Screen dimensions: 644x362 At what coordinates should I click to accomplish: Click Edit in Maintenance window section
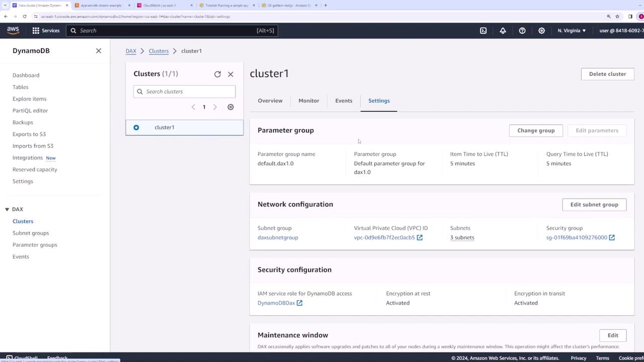pyautogui.click(x=613, y=335)
